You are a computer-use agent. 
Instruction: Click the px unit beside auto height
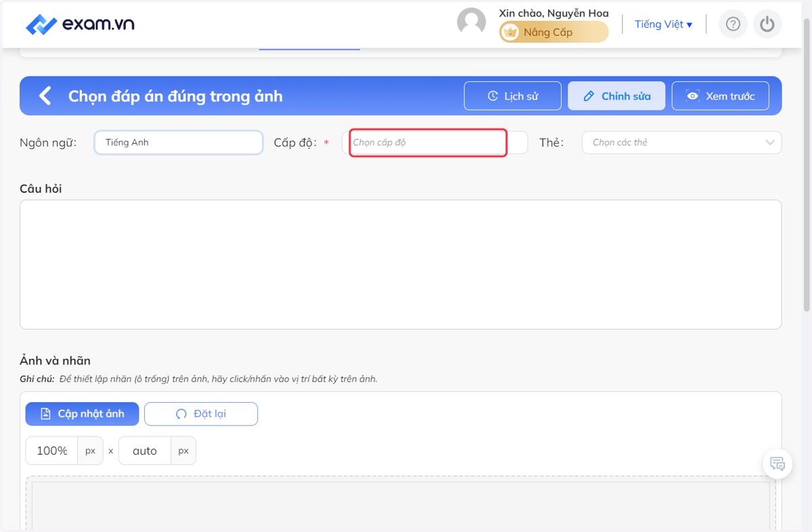(x=183, y=451)
